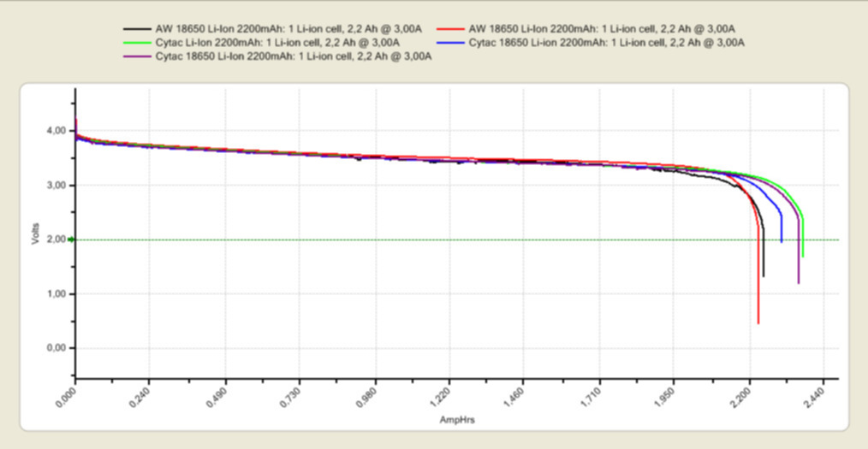Screen dimensions: 868x449
Task: Click the 4,00 tick label on the Volts axis
Action: (x=53, y=131)
